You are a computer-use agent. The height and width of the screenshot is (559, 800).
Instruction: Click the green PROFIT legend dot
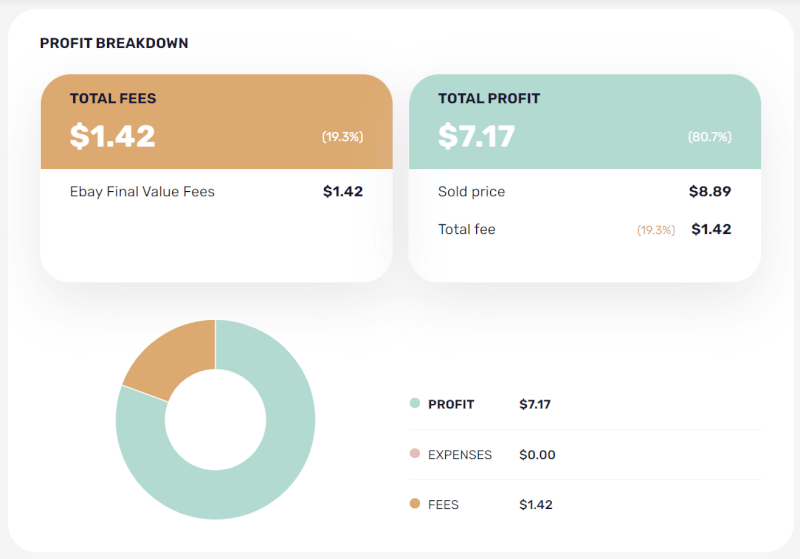pos(414,404)
